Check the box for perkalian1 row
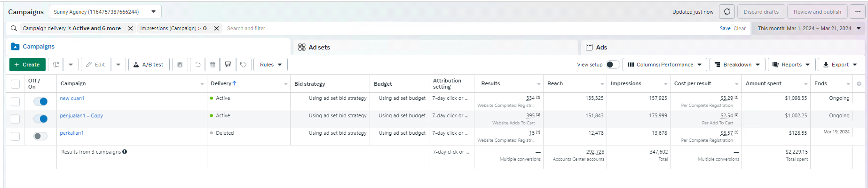868x188 pixels. coord(16,136)
